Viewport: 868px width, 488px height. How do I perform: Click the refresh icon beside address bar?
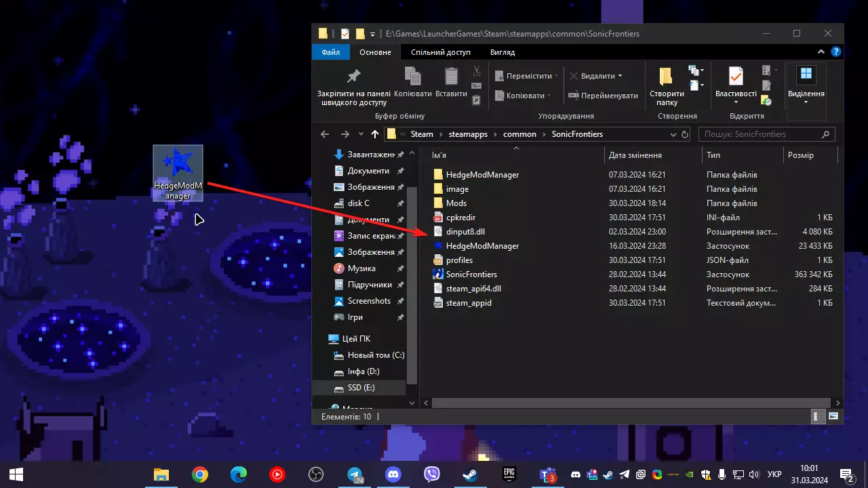[x=685, y=134]
